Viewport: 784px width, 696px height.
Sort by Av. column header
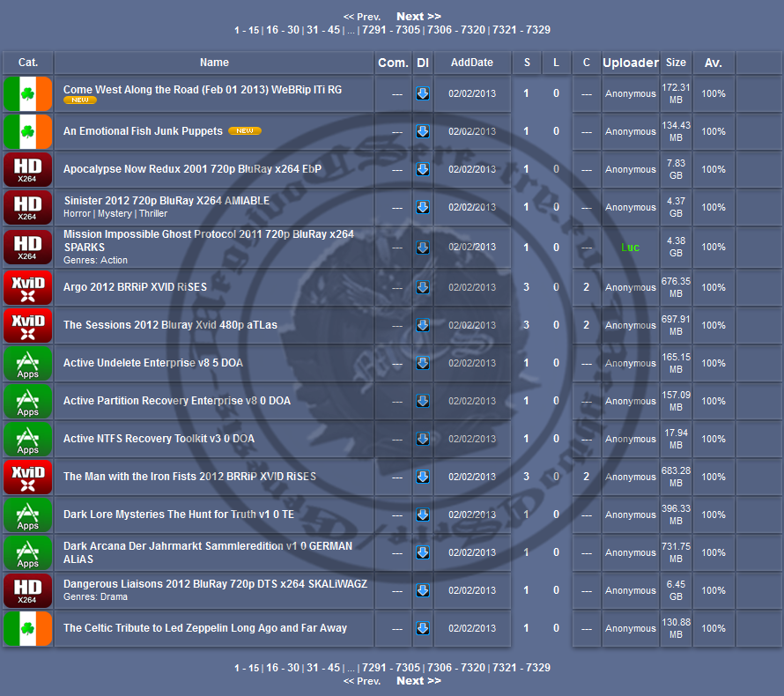(713, 63)
